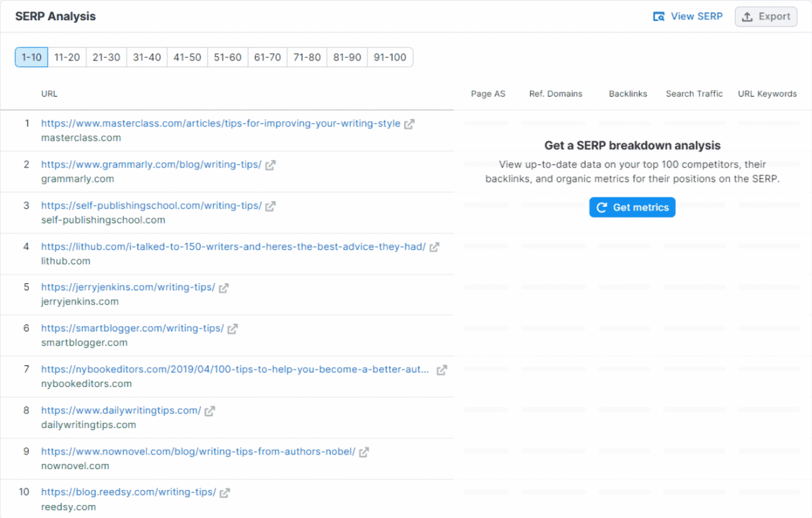Open the smartblogger.com writing-tips link
Viewport: 812px width, 518px height.
tap(133, 328)
